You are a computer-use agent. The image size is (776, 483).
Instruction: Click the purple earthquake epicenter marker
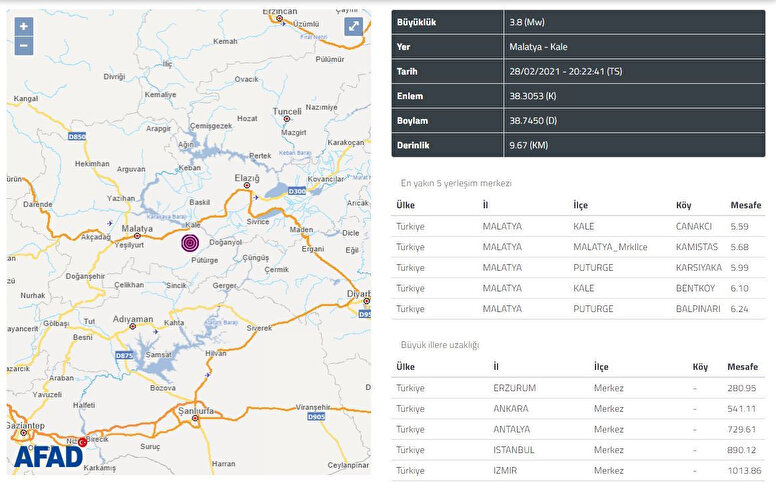[x=190, y=242]
